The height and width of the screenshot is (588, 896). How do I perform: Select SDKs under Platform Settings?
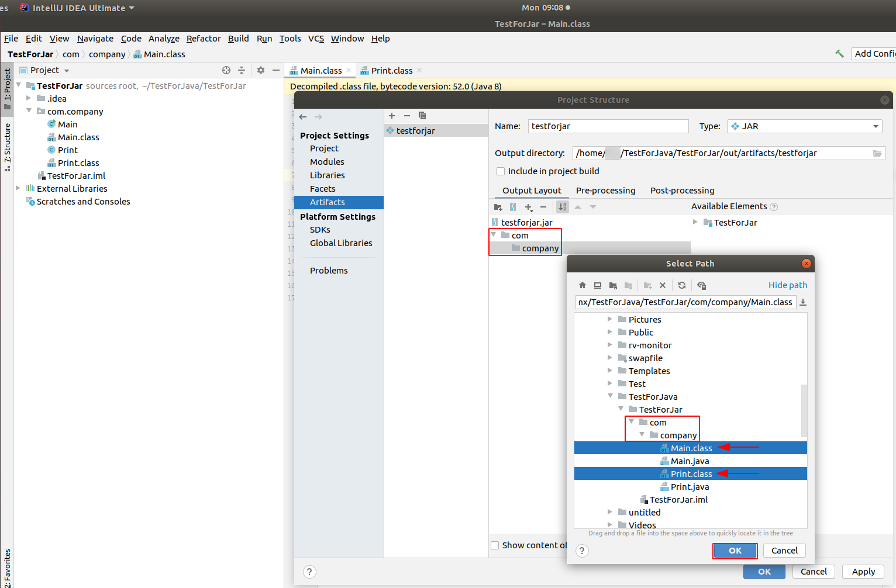(x=320, y=230)
